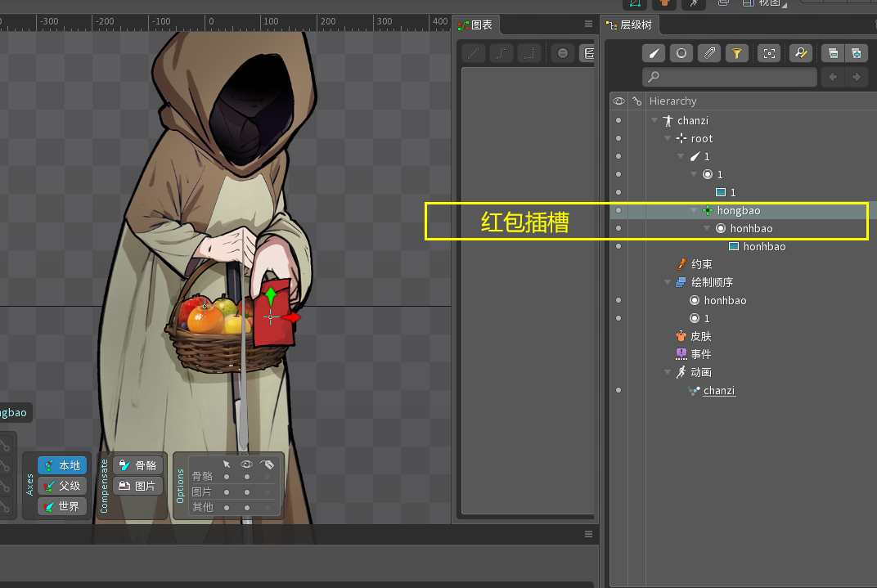Click the yellow funnel filter icon

point(736,53)
